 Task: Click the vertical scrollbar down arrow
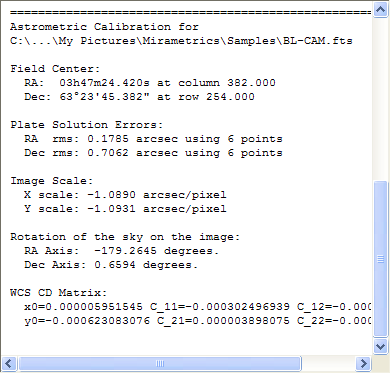pos(380,346)
